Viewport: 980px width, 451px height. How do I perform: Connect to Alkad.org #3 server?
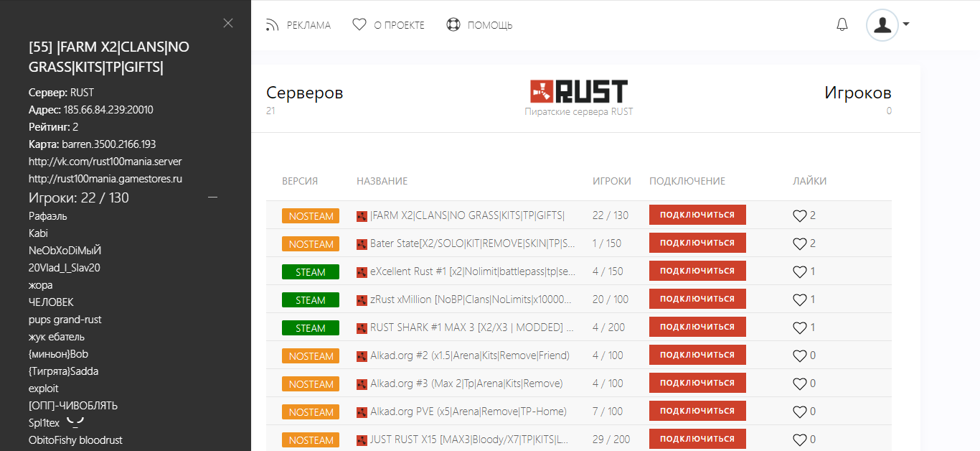pyautogui.click(x=697, y=383)
